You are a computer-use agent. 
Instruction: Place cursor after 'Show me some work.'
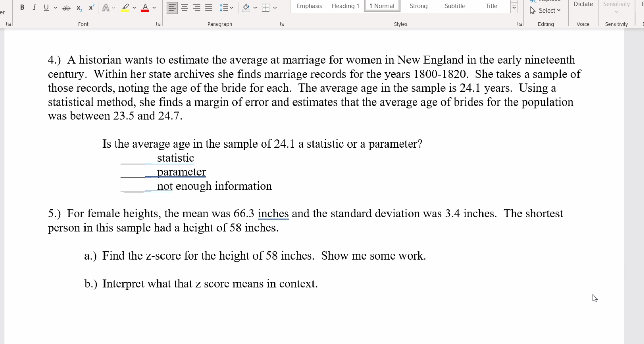click(x=427, y=256)
